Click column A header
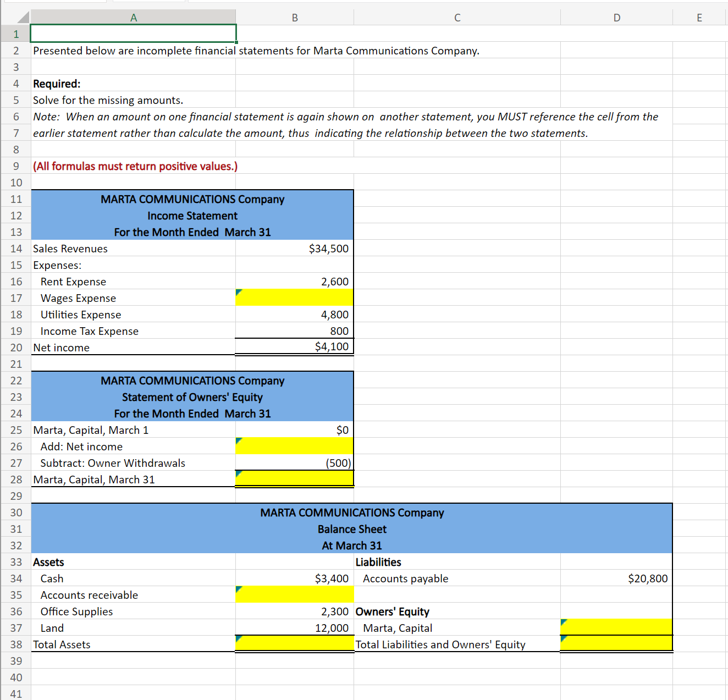This screenshot has width=728, height=700. tap(133, 18)
